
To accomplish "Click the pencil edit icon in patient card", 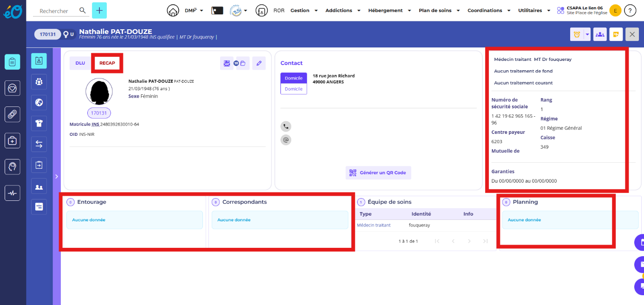I will tap(259, 63).
